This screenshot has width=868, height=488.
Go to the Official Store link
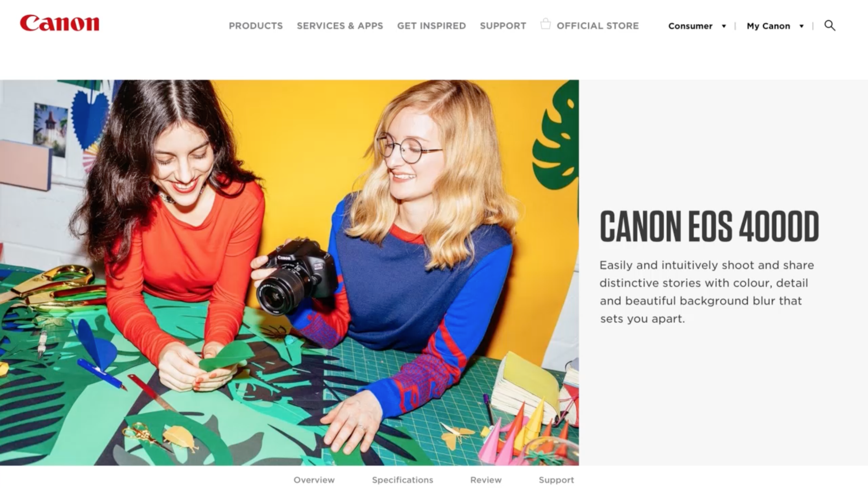click(x=597, y=26)
